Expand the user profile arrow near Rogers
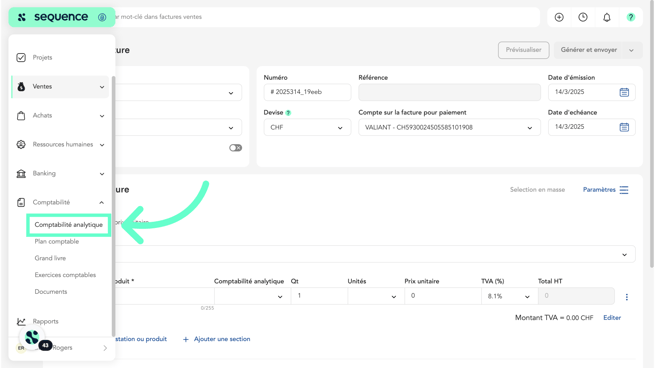 point(105,348)
